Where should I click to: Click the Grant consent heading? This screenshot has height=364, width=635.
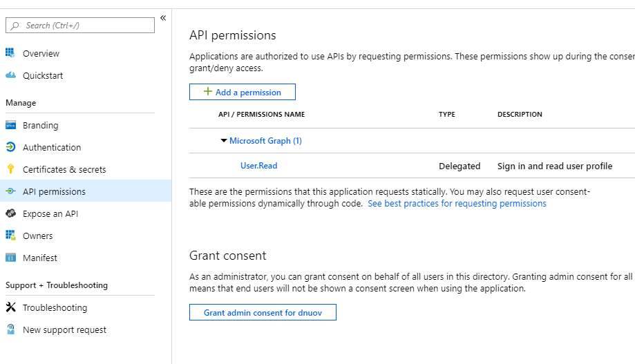coord(227,256)
